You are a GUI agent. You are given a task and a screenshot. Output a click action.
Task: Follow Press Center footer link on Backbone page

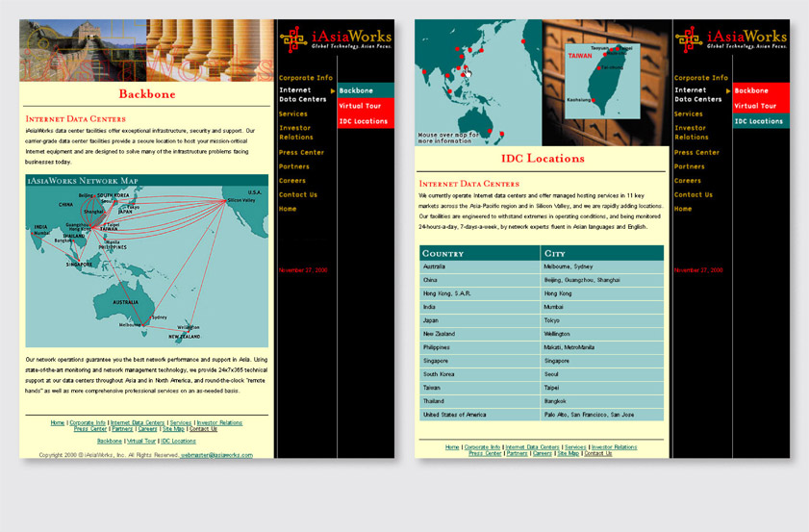(x=89, y=429)
